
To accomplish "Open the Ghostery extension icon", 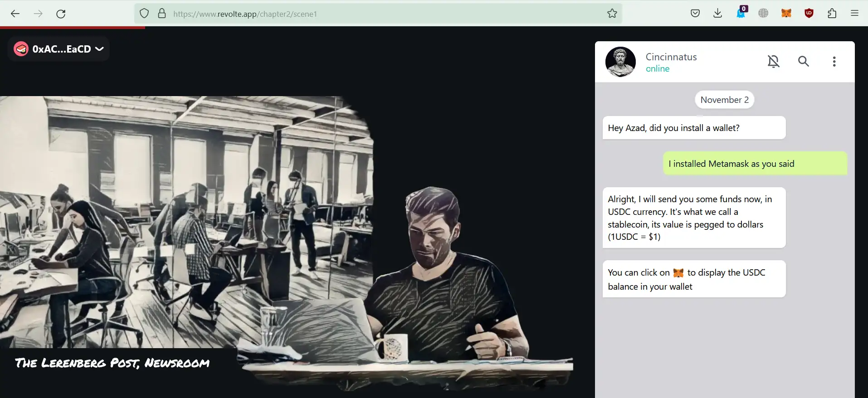I will (x=741, y=13).
